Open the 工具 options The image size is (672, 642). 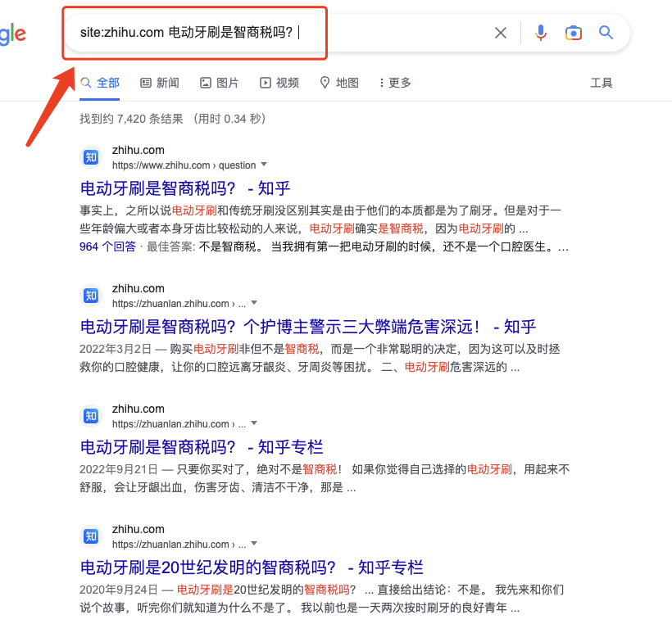(602, 83)
